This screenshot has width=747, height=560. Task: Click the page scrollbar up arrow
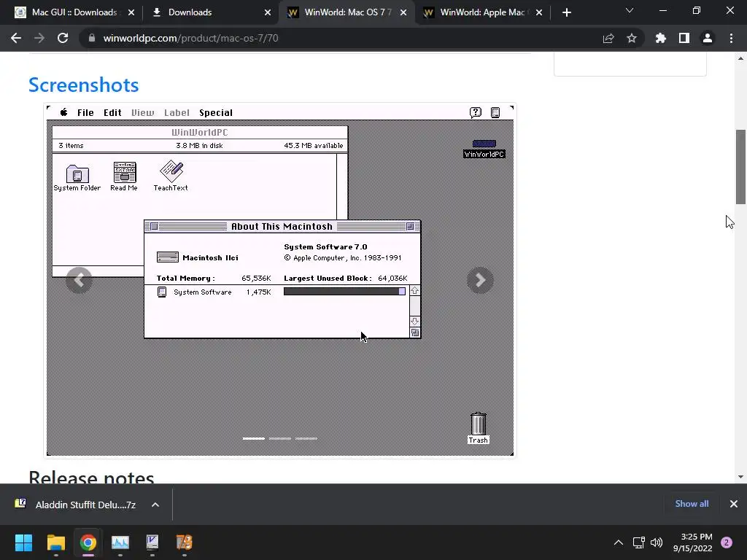coord(740,58)
